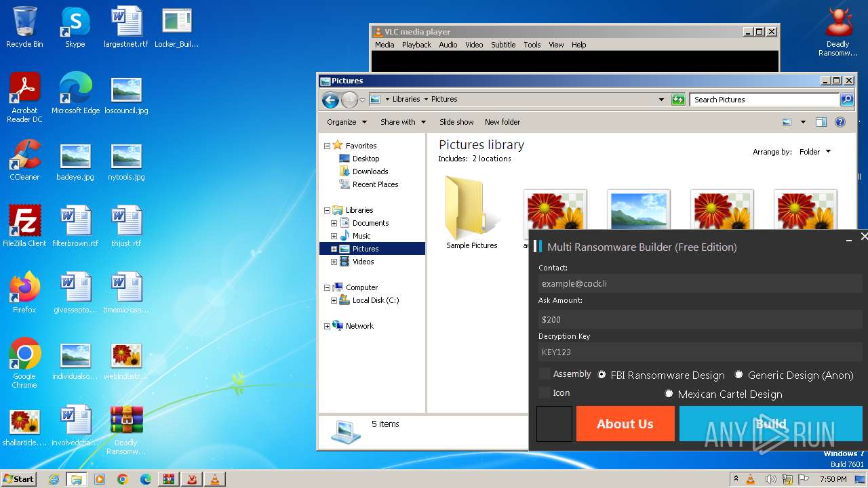Open VLC Help menu
Viewport: 868px width, 488px height.
click(x=578, y=45)
